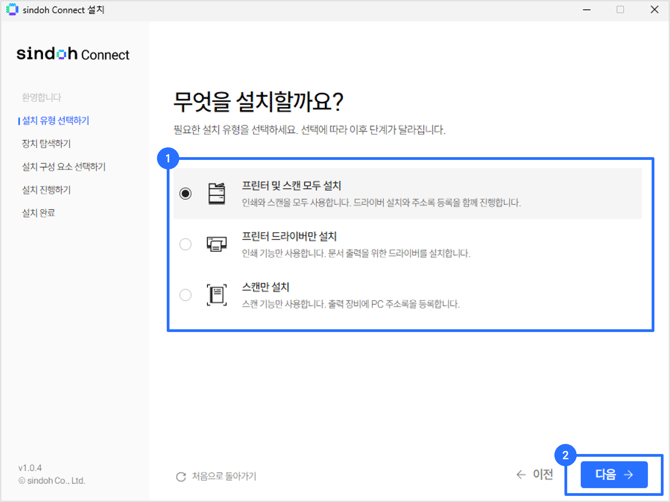Click the refresh icon beside 처음으로 돌아가기
The image size is (670, 502).
coord(181,476)
